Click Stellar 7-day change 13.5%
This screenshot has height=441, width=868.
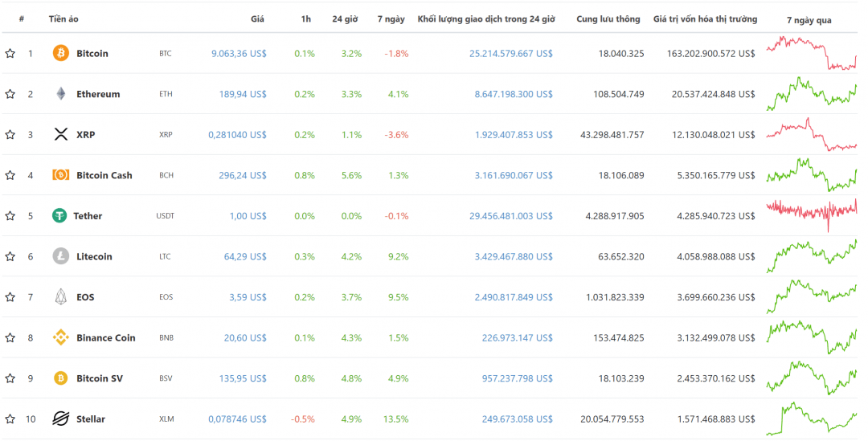(x=395, y=419)
